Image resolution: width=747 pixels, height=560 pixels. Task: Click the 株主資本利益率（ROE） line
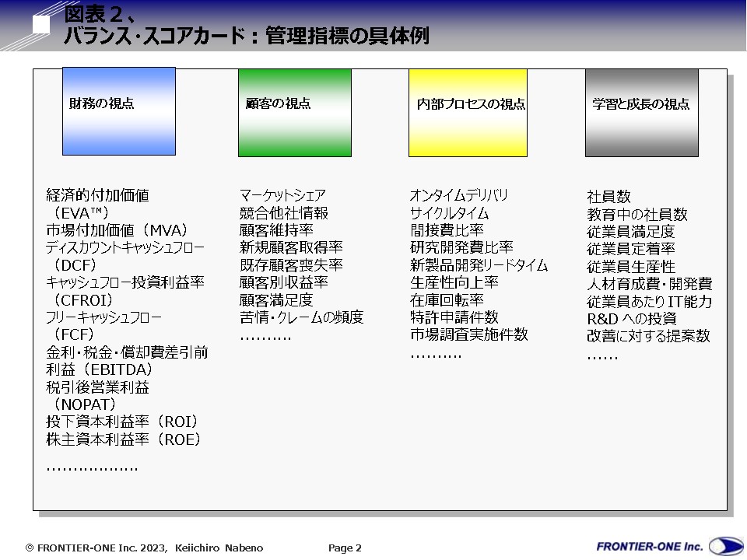123,439
